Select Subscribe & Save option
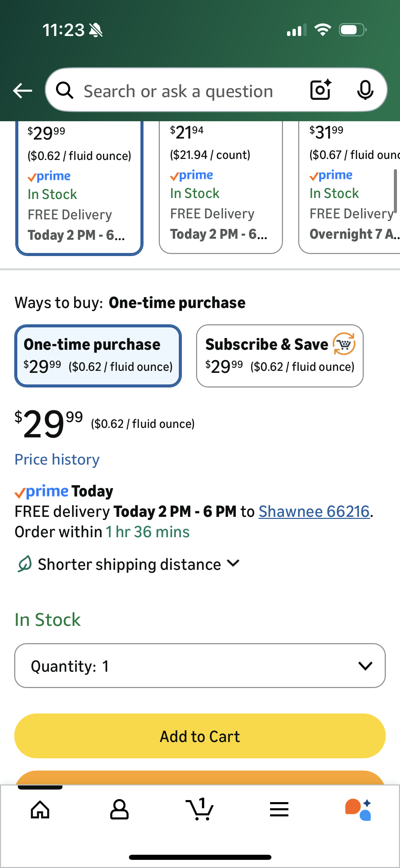 click(x=280, y=356)
